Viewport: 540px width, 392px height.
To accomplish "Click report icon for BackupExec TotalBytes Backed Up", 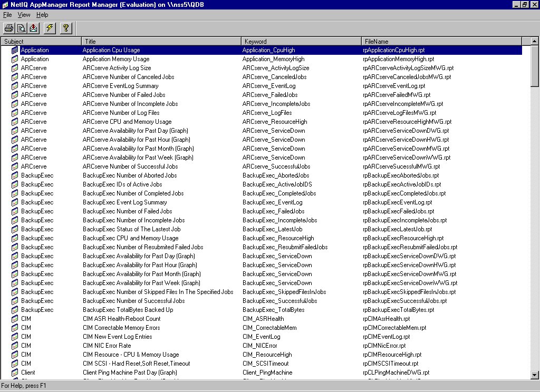I will pos(14,310).
